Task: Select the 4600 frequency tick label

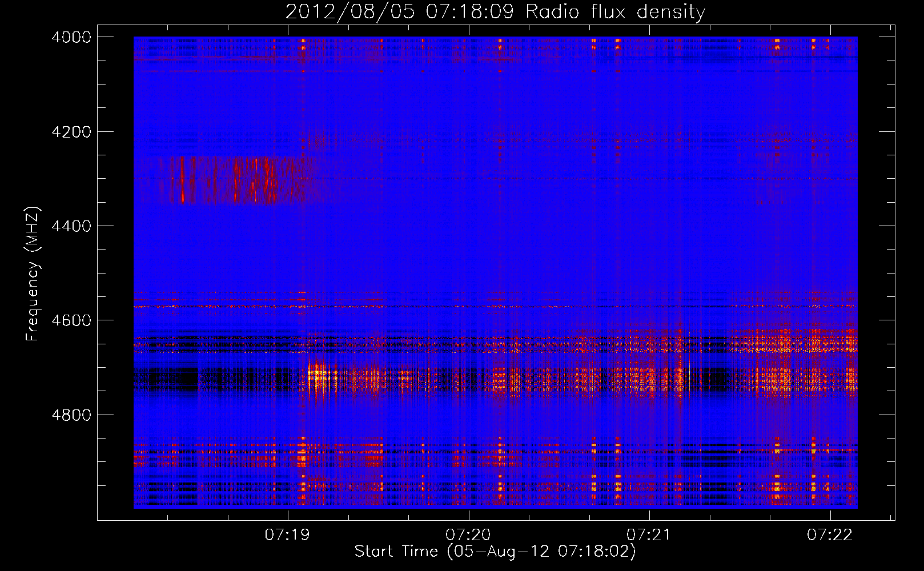Action: coord(71,320)
